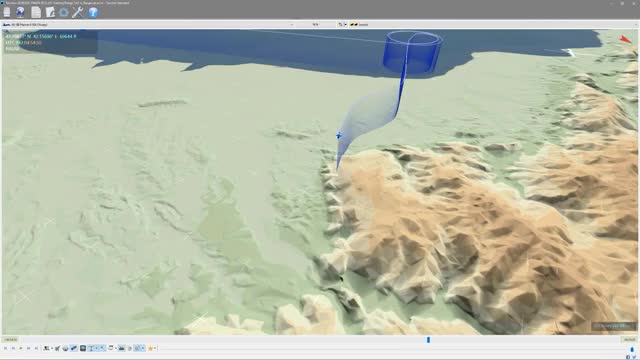Open the lined report page icon
640x360 pixels.
tap(36, 12)
